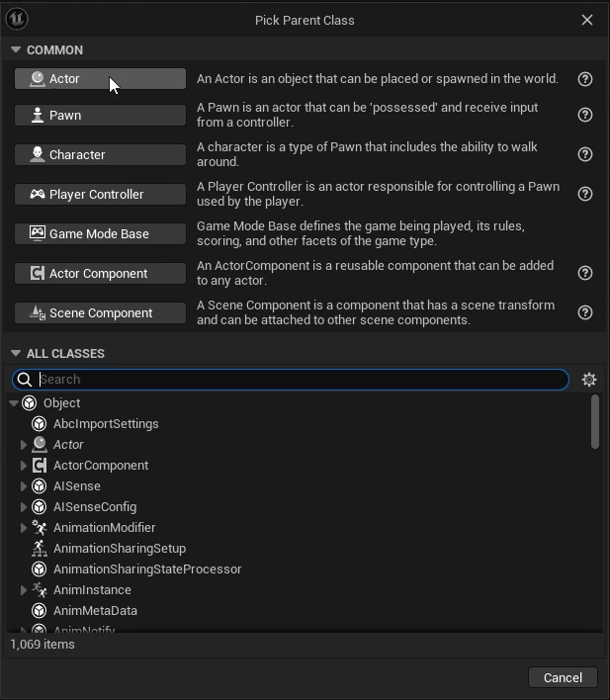This screenshot has width=610, height=700.
Task: Open class viewer settings gear
Action: 589,380
